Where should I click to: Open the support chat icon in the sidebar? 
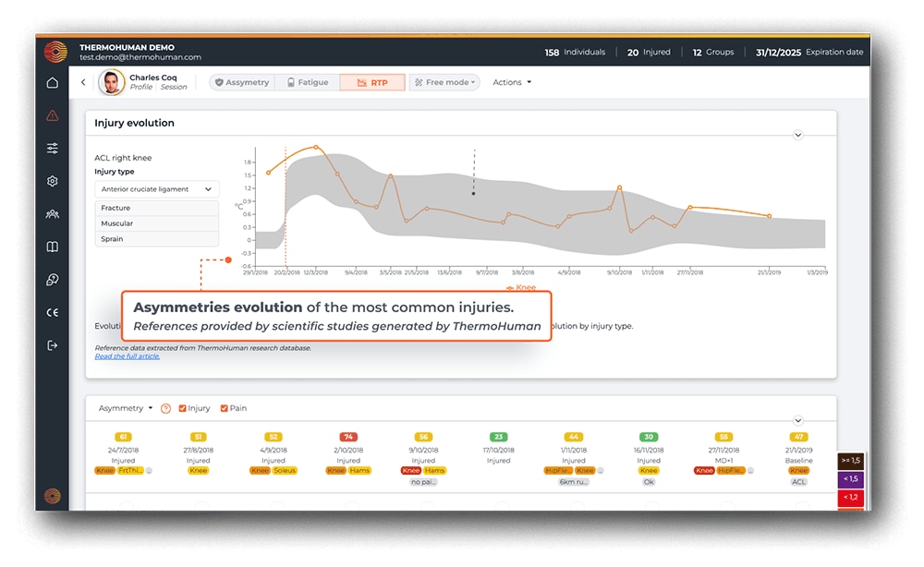tap(53, 280)
